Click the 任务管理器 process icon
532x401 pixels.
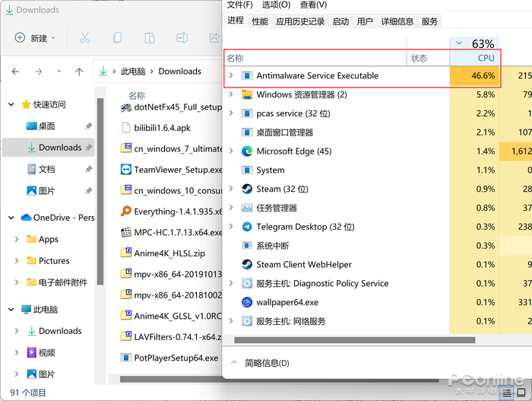[x=247, y=208]
